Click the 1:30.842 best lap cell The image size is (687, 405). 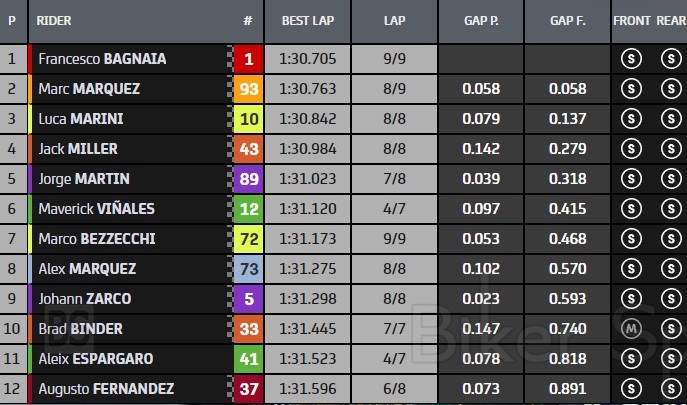307,119
